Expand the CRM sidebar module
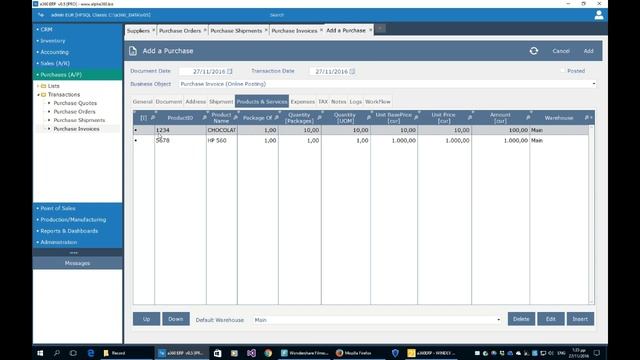Viewport: 640px width, 360px height. point(78,29)
